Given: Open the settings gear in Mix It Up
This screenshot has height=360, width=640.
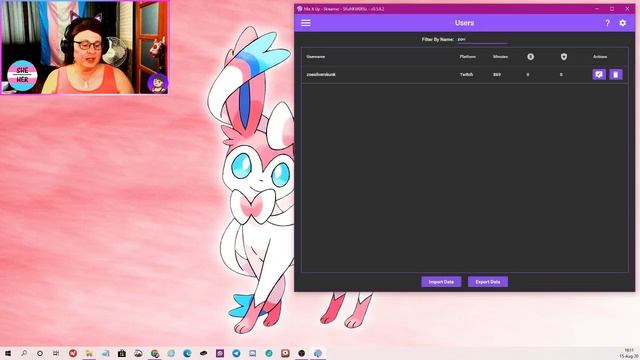Looking at the screenshot, I should pos(622,23).
